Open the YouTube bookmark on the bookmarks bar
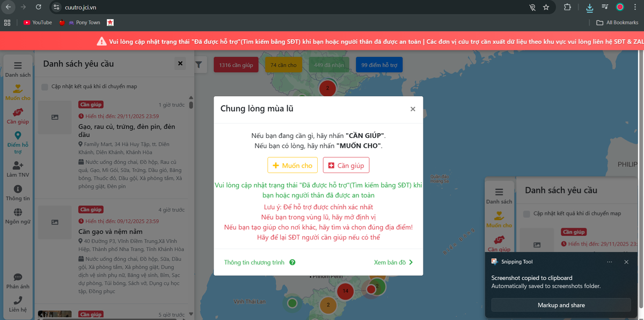644x320 pixels. (x=38, y=23)
